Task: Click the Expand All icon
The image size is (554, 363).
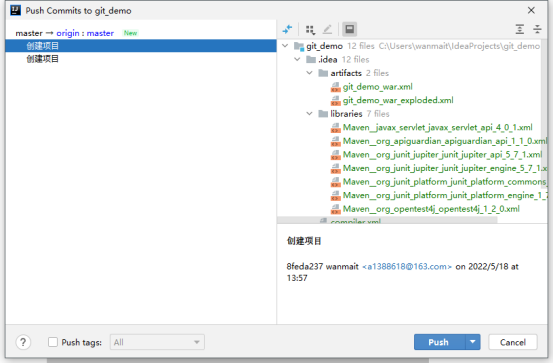Action: (520, 29)
